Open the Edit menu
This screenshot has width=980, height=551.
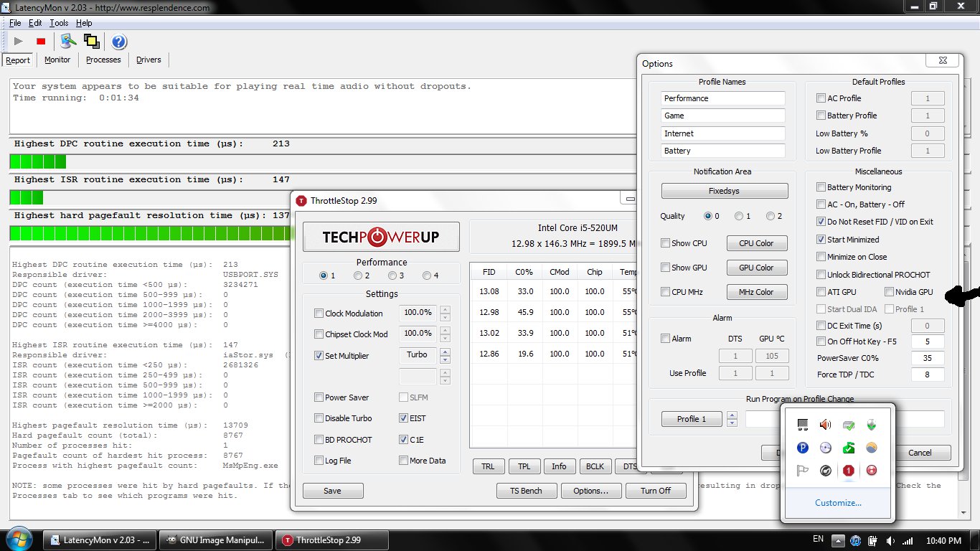point(35,23)
